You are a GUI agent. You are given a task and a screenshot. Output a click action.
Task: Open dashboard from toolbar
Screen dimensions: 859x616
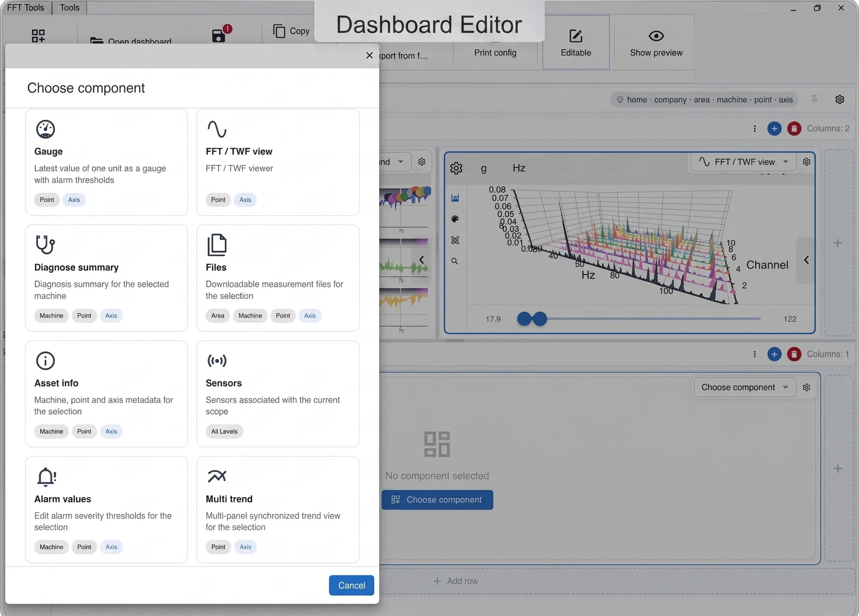(131, 41)
